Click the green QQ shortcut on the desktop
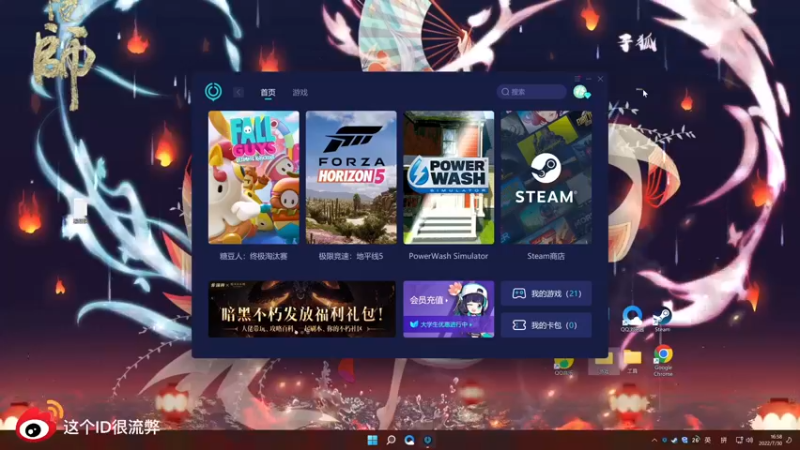The width and height of the screenshot is (800, 450). (564, 365)
